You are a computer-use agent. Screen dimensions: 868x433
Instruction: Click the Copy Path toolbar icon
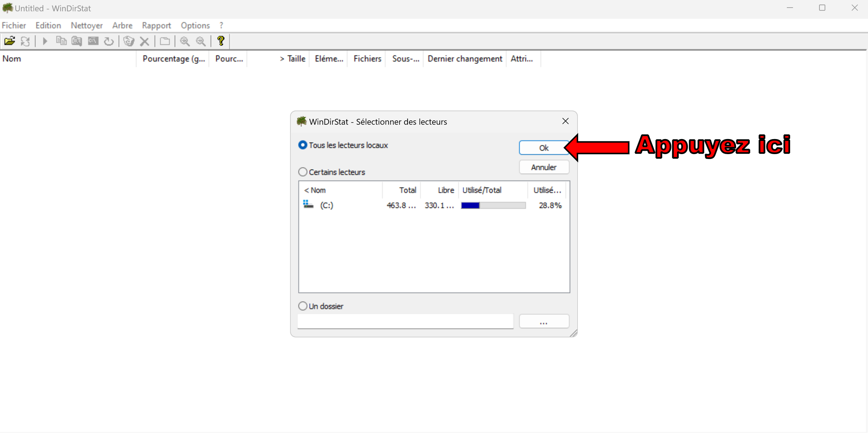pyautogui.click(x=61, y=41)
